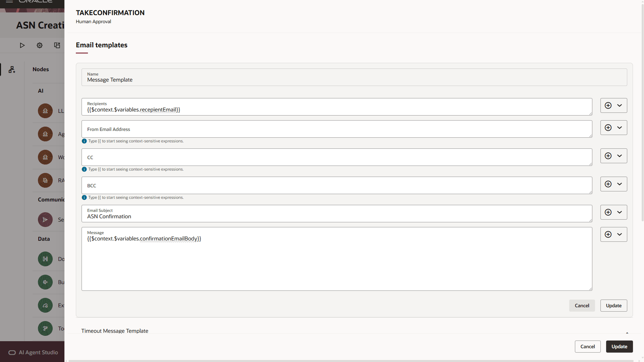644x362 pixels.
Task: Open workflow settings via the gear icon
Action: point(39,45)
